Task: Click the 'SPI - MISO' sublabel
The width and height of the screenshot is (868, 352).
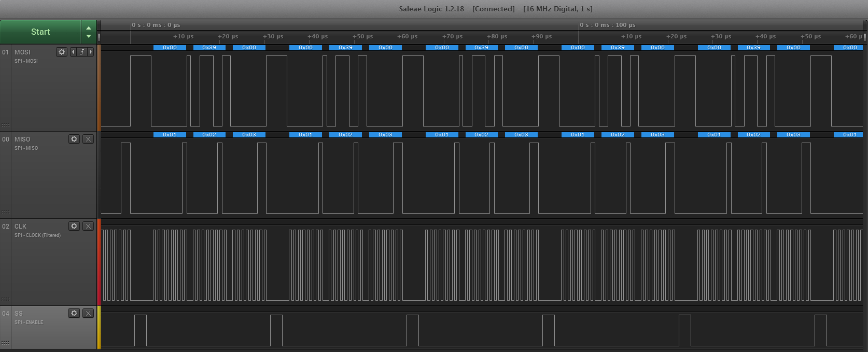Action: (x=26, y=148)
